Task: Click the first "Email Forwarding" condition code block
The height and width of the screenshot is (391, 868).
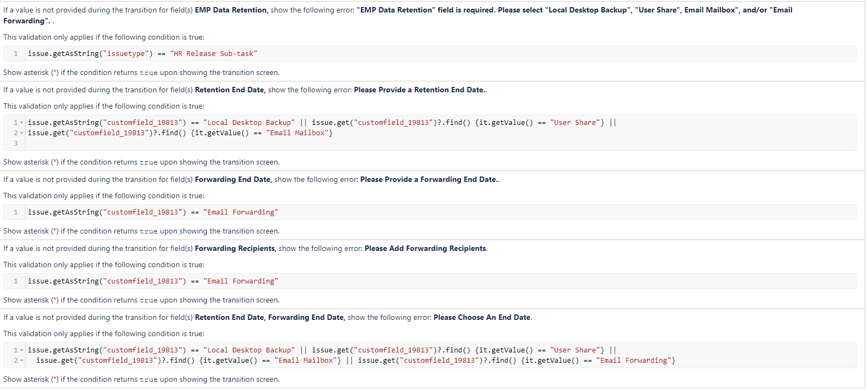Action: (x=429, y=212)
